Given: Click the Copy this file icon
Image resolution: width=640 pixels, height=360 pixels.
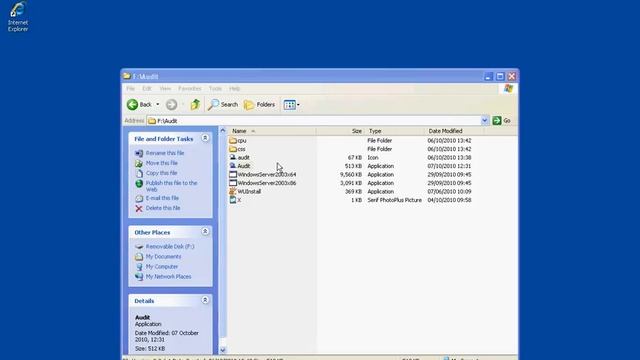Looking at the screenshot, I should point(139,173).
